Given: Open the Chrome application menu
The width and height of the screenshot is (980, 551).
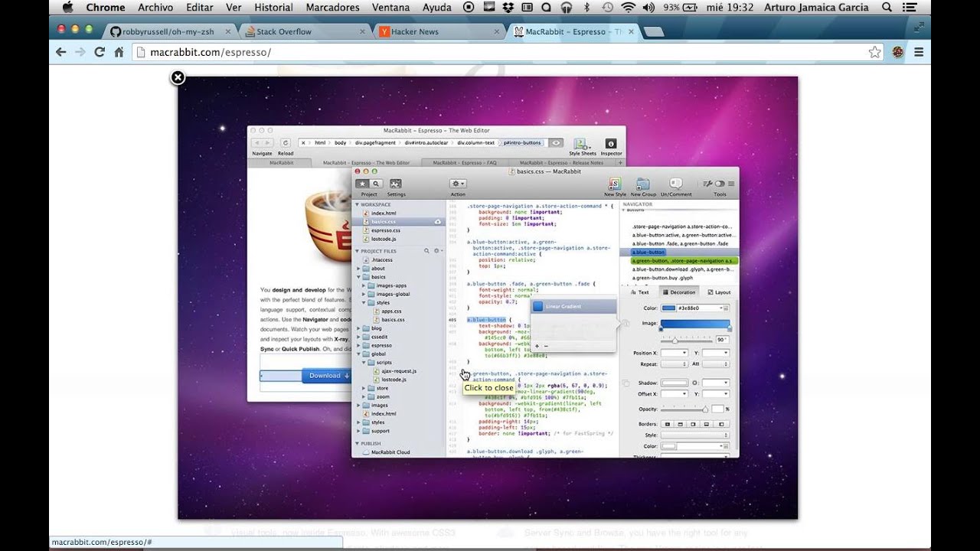Looking at the screenshot, I should [106, 8].
